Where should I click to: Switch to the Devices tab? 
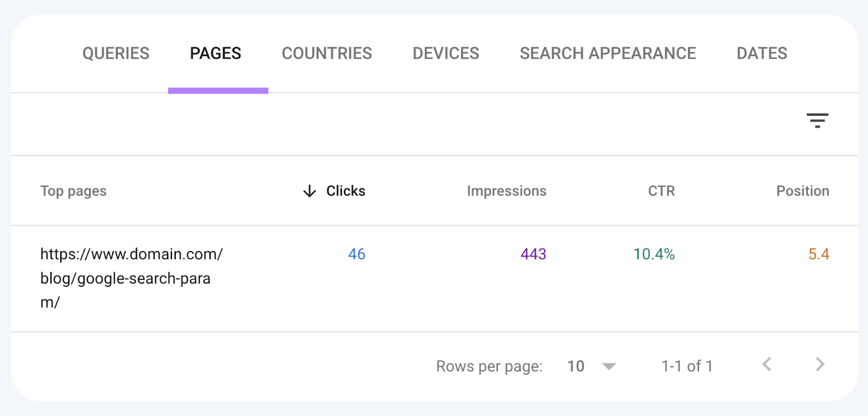point(446,53)
